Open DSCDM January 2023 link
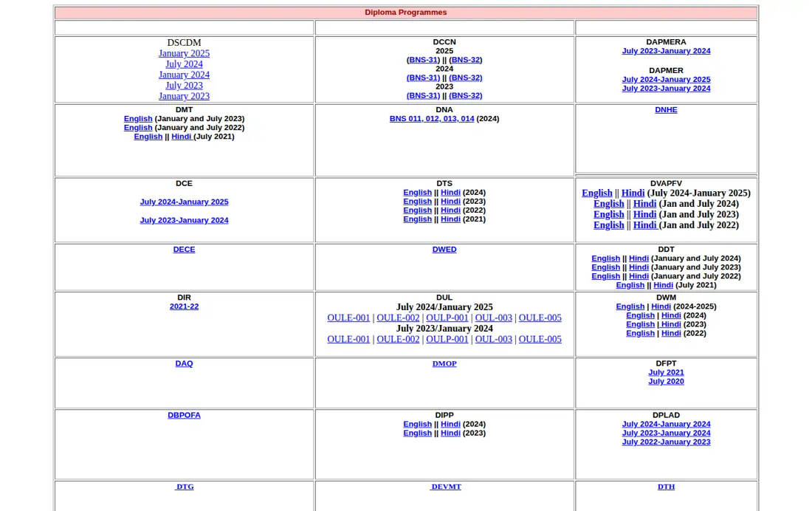812x511 pixels. pos(184,96)
